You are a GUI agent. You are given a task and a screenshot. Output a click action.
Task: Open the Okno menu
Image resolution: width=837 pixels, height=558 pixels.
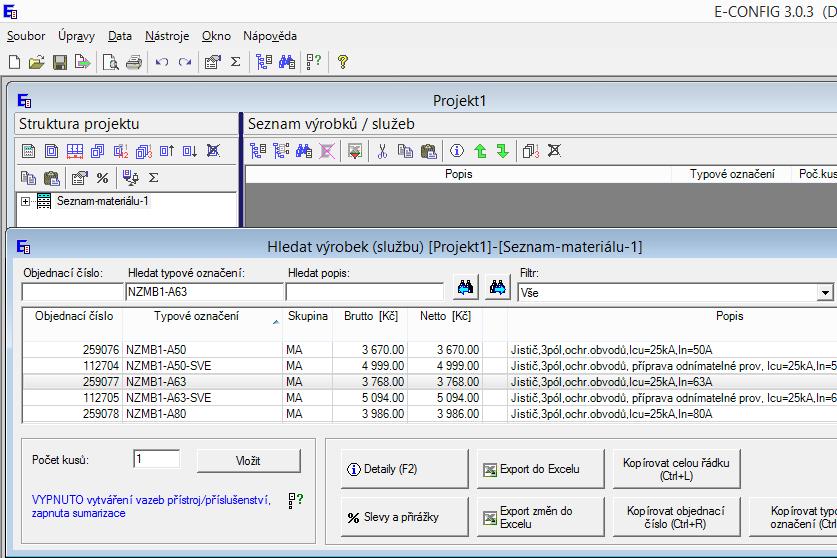[216, 36]
